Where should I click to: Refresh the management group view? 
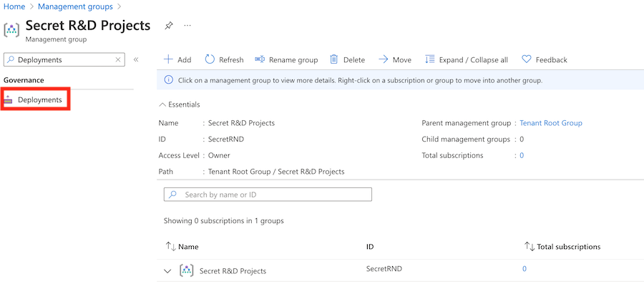tap(224, 59)
